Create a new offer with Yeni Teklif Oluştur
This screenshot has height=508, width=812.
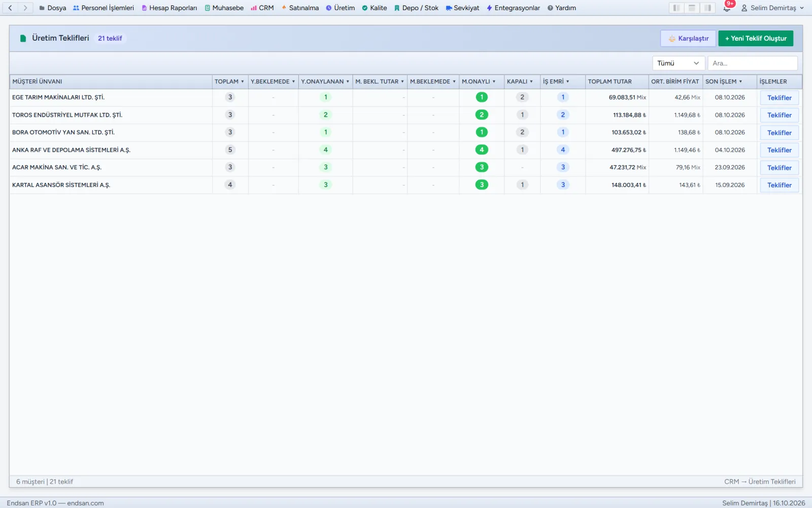pos(756,38)
